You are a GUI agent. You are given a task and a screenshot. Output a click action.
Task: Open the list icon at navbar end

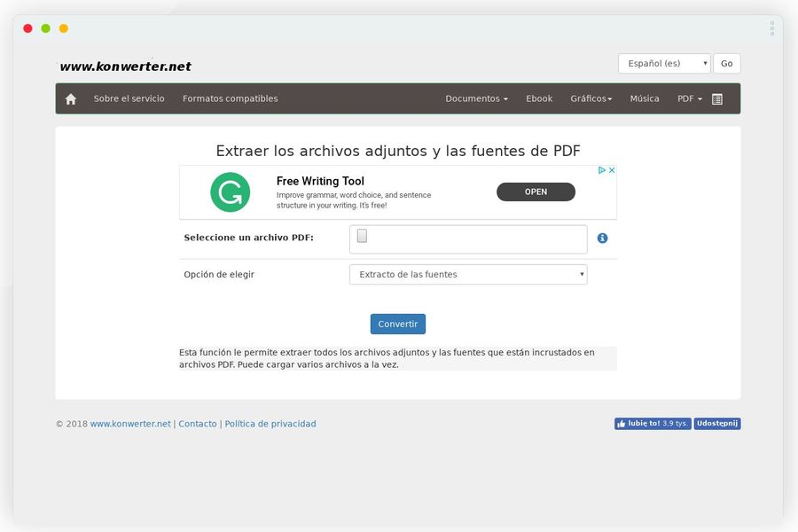click(717, 98)
